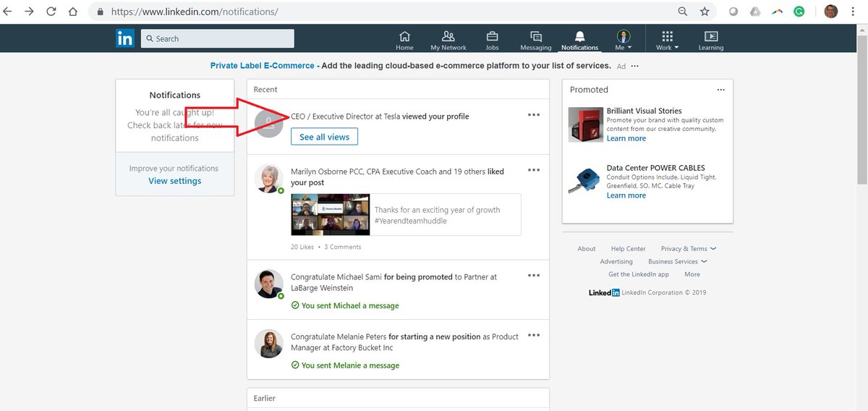This screenshot has width=868, height=411.
Task: Open LinkedIn Learning icon
Action: pos(710,41)
